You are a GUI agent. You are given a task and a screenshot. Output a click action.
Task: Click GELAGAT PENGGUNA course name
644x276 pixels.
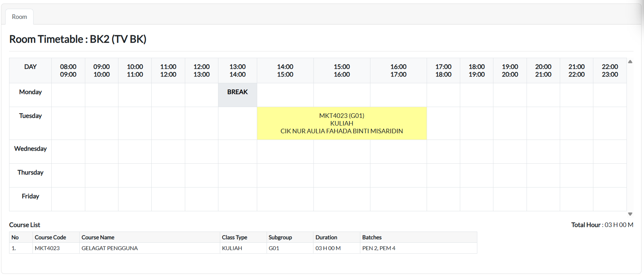point(110,248)
